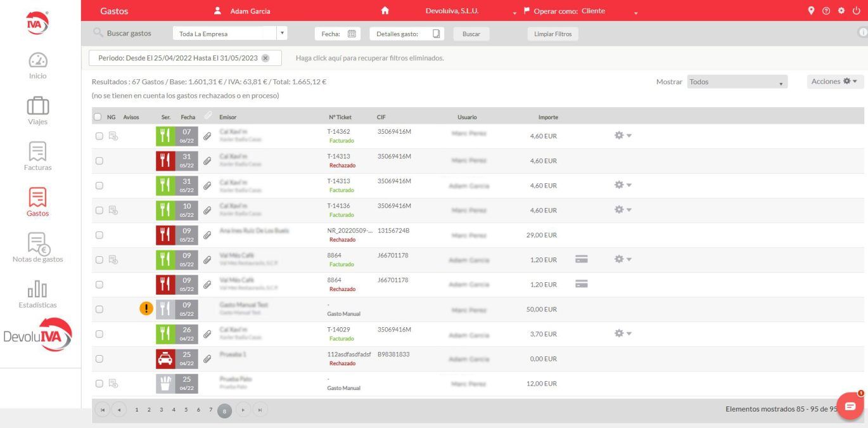Click the location pin icon

811,11
